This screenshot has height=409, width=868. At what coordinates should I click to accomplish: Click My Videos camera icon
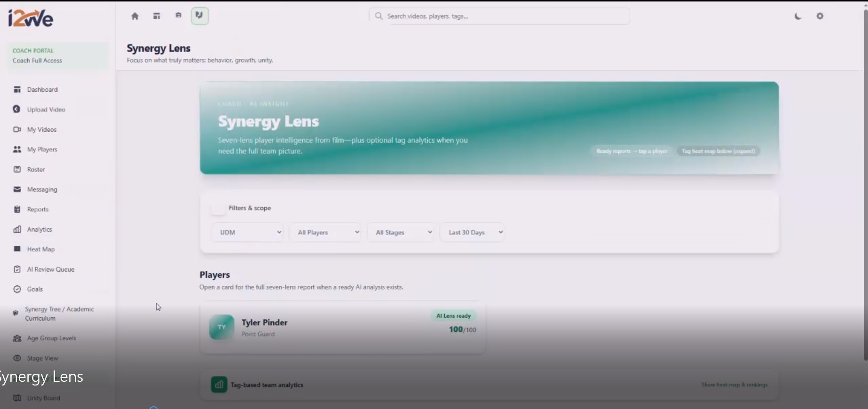pos(17,129)
